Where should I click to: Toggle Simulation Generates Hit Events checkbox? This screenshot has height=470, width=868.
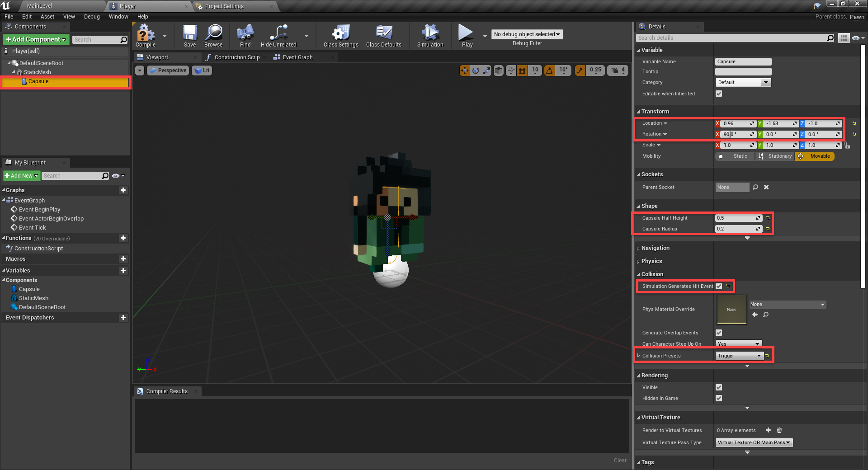pyautogui.click(x=719, y=286)
